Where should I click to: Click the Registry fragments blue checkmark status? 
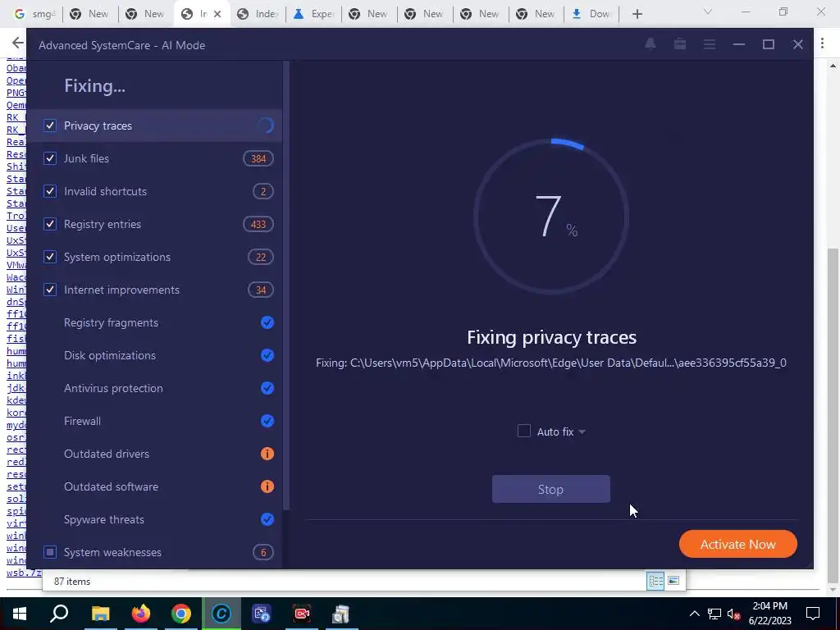(267, 322)
